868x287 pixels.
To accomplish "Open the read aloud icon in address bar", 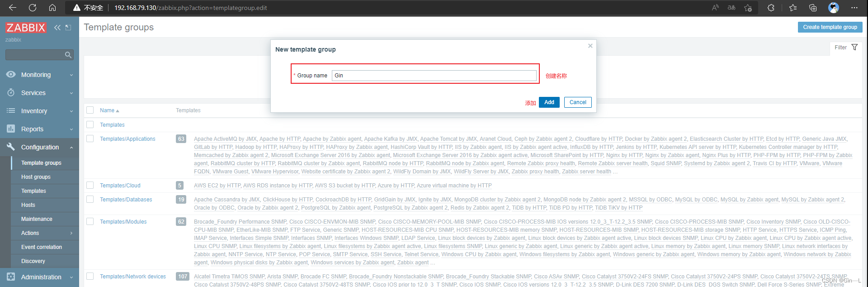I will [x=715, y=8].
